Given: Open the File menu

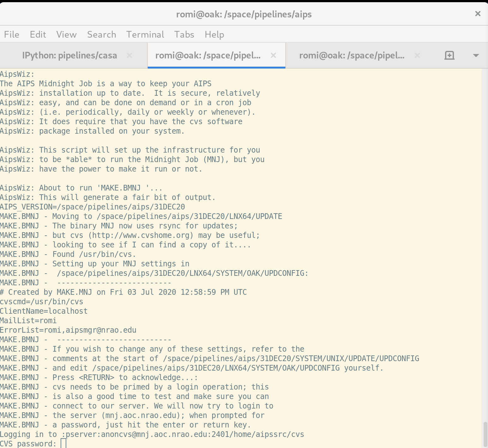Looking at the screenshot, I should [12, 34].
